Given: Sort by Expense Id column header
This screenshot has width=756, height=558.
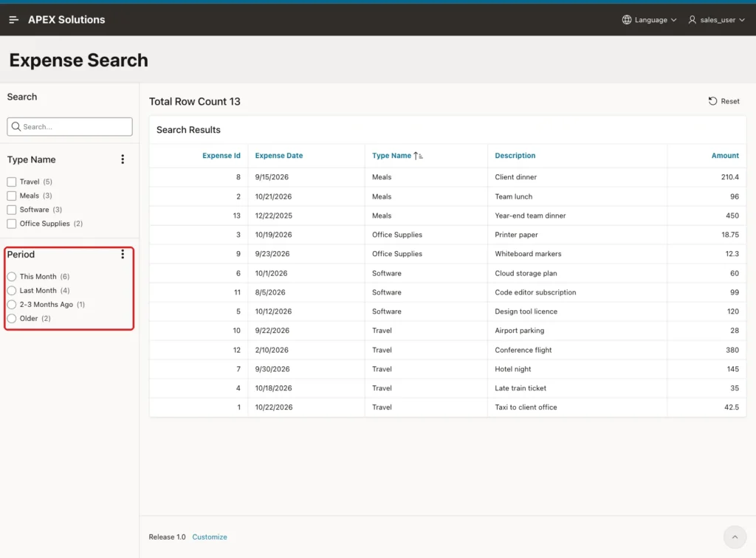Looking at the screenshot, I should [221, 156].
